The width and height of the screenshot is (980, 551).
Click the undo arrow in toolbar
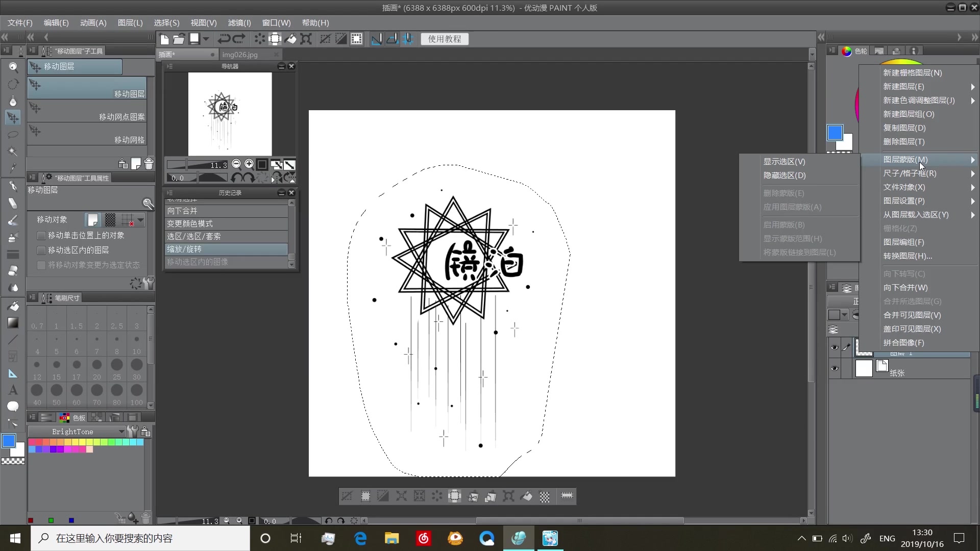coord(224,39)
